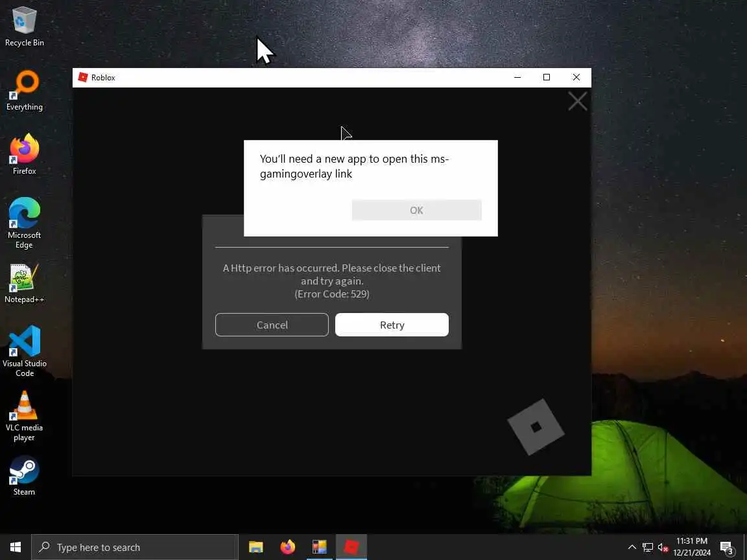This screenshot has width=747, height=560.
Task: Click the 'You'll need a new app' message
Action: click(x=354, y=166)
